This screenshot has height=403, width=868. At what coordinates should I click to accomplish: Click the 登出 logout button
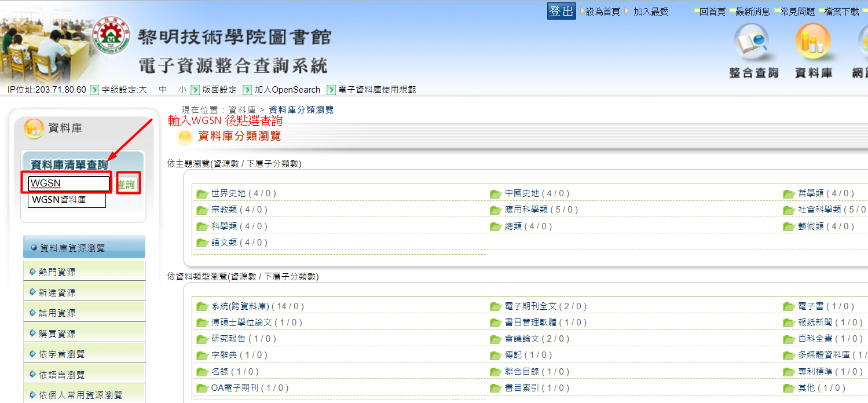point(562,11)
